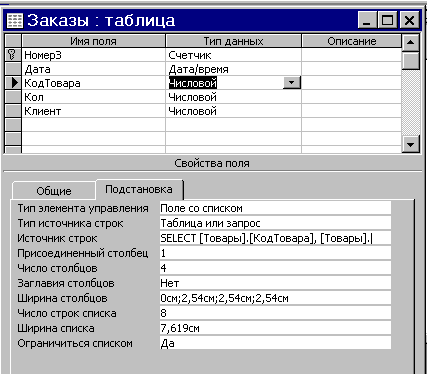Click the Числовой data type for Кол
Image resolution: width=427 pixels, height=374 pixels.
coord(233,97)
